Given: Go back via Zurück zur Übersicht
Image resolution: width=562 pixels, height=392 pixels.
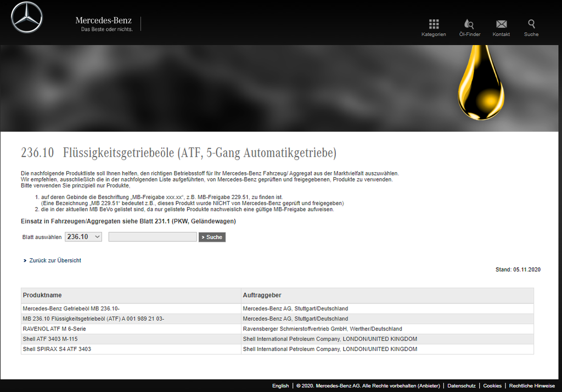Looking at the screenshot, I should 55,260.
